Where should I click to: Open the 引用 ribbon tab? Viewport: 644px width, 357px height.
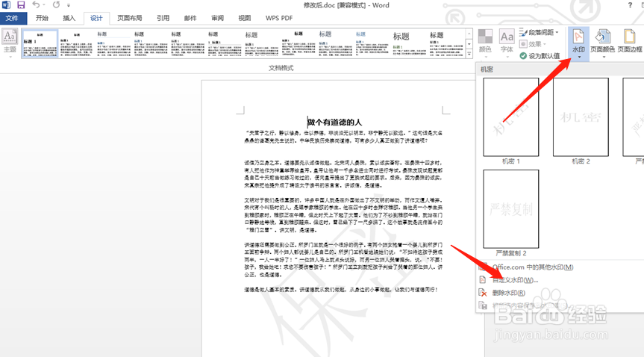[163, 18]
